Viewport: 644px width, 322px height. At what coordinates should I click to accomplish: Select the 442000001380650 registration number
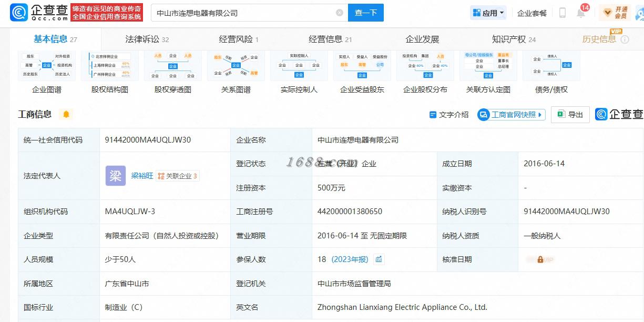coord(350,212)
